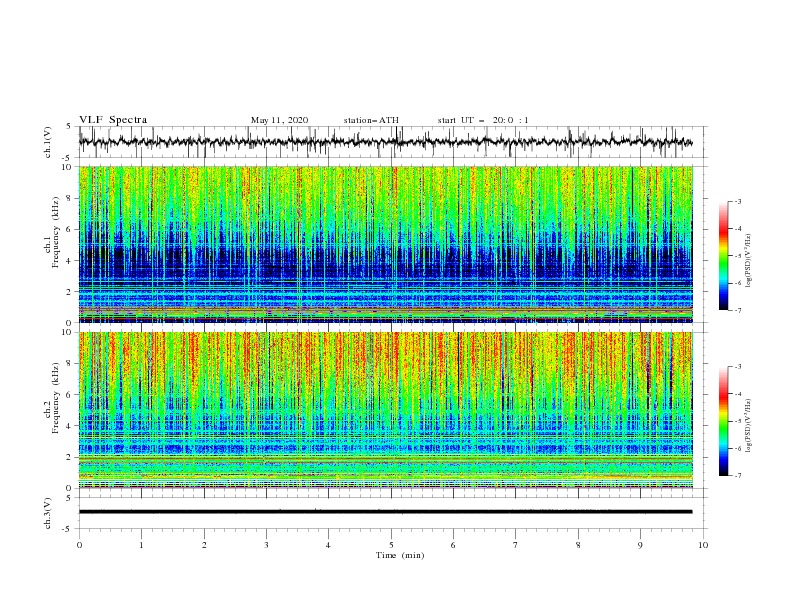Viewport: 792px width, 612px height.
Task: Click the "-3" tick on ch.1 colorbar
Action: click(737, 201)
